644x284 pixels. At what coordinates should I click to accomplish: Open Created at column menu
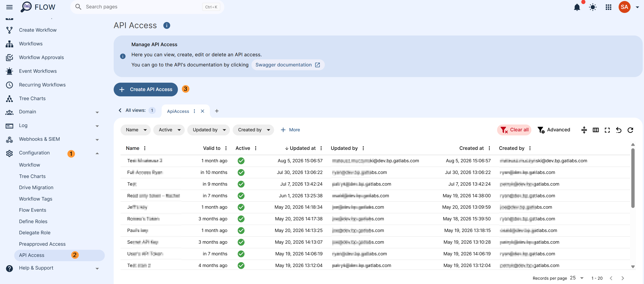pyautogui.click(x=489, y=148)
